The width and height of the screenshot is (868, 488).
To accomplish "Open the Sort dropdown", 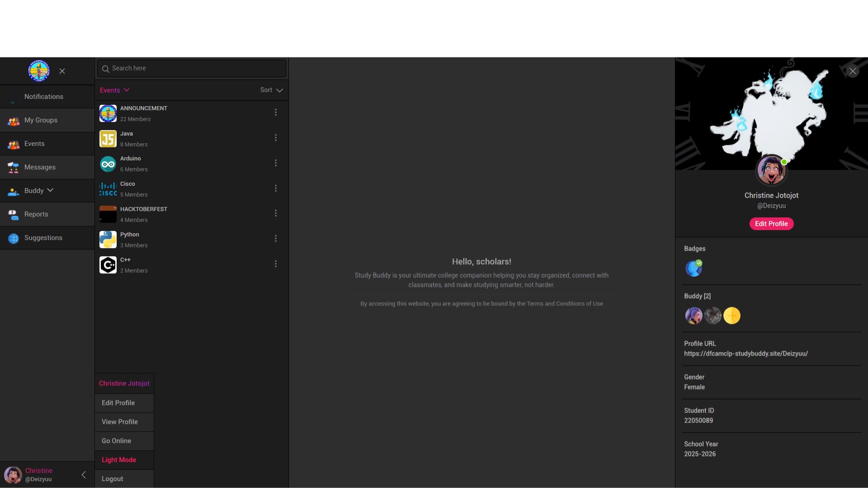I will coord(271,90).
